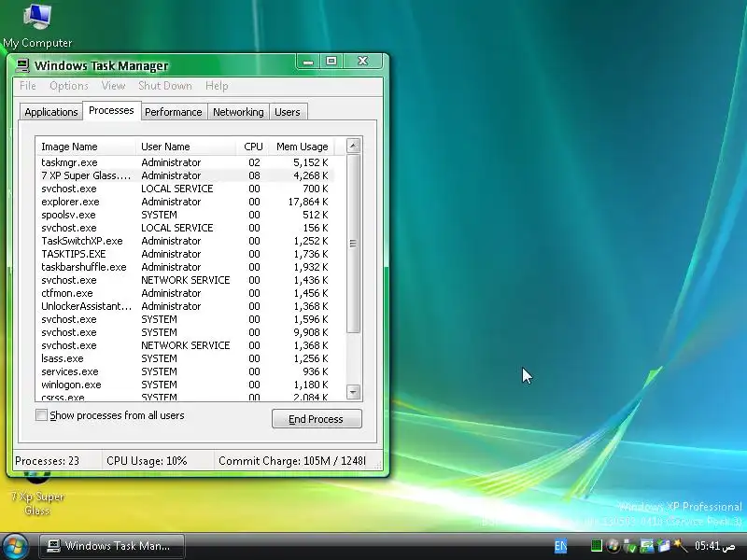The width and height of the screenshot is (747, 560).
Task: Select the Processes tab
Action: point(111,110)
